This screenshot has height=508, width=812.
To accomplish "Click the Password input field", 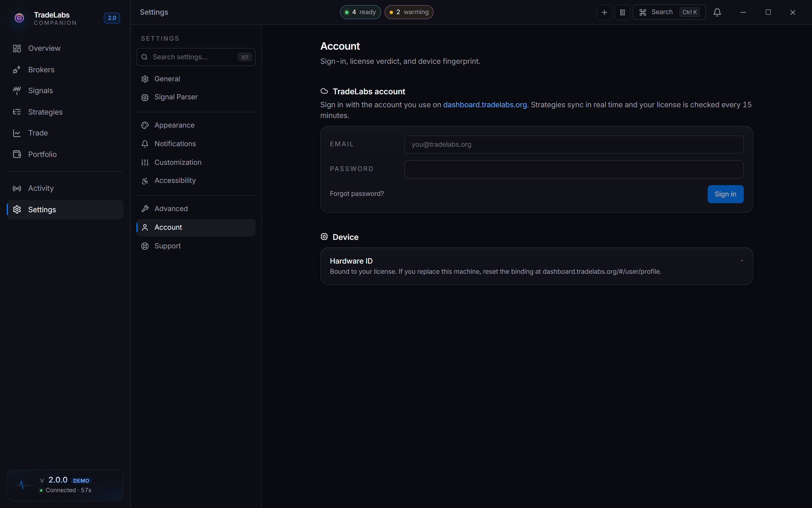I will (574, 169).
